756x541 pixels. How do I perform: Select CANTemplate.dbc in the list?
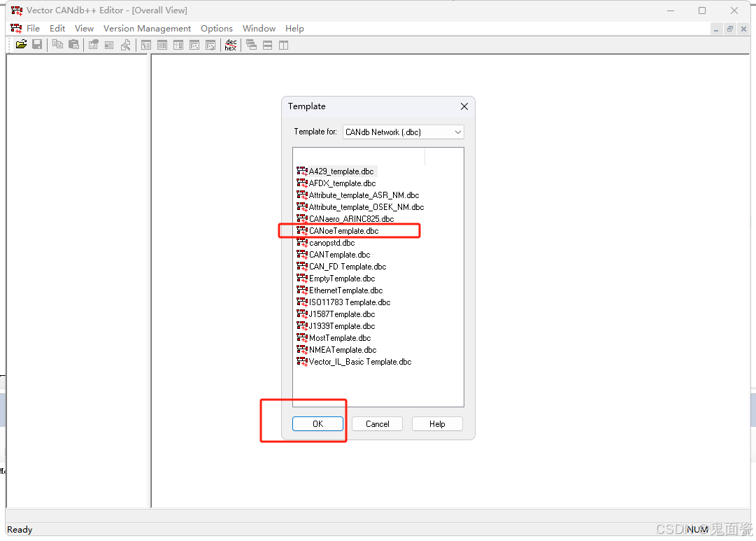click(334, 254)
